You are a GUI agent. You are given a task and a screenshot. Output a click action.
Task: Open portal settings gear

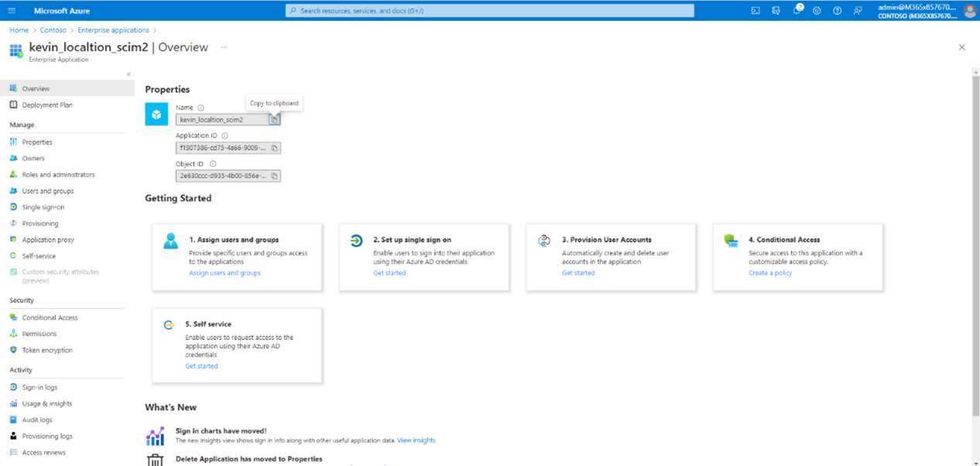point(817,11)
